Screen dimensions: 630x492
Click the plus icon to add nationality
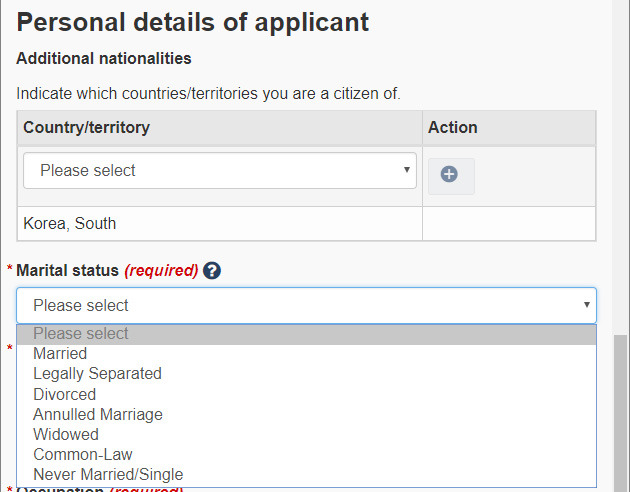point(451,176)
